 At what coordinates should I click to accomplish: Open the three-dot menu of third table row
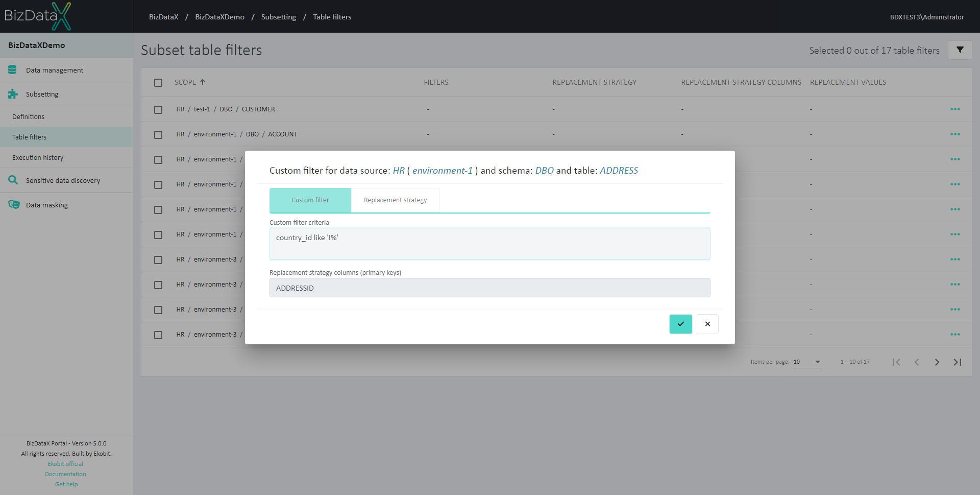coord(955,159)
